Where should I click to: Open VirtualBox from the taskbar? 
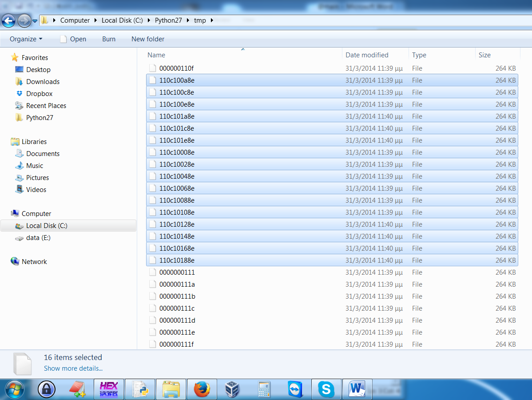[x=232, y=389]
